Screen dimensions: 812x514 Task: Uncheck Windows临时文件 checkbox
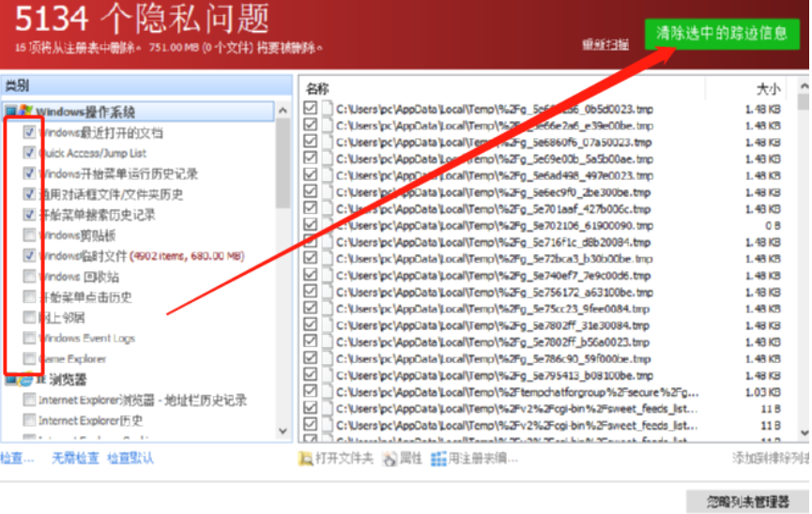pyautogui.click(x=29, y=255)
